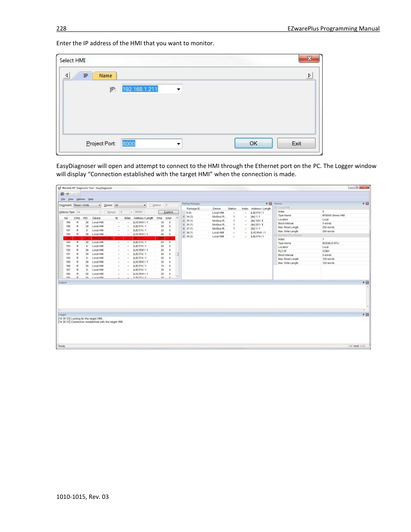Expand package 36 (1) tree node

coord(184,224)
